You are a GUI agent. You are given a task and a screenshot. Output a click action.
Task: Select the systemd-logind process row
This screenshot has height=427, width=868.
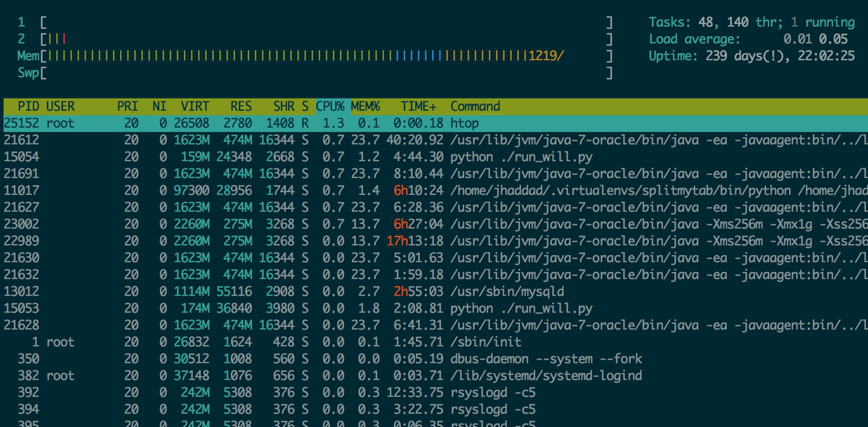tap(546, 376)
